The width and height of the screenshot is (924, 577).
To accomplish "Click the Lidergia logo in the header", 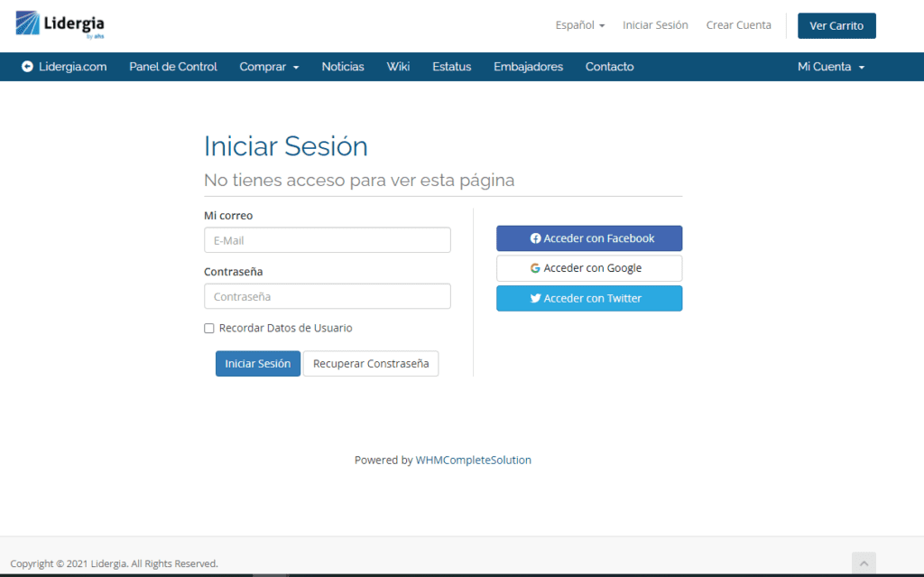I will [x=60, y=24].
